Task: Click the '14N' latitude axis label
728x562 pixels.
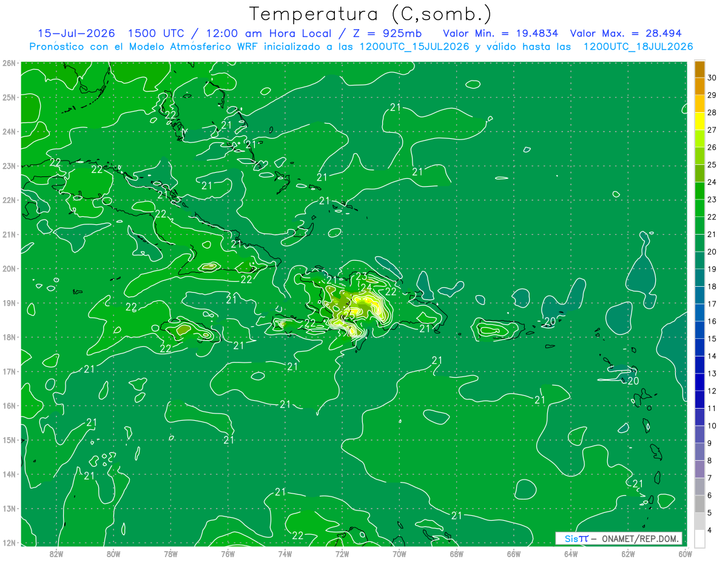Action: 8,474
